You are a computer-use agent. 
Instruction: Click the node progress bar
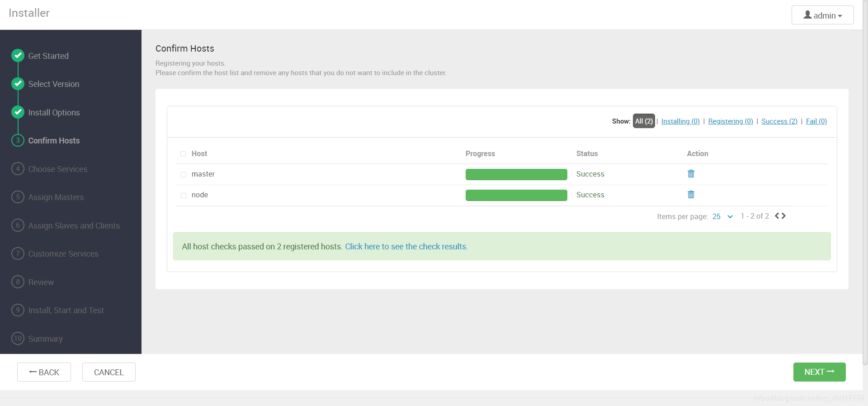(516, 195)
